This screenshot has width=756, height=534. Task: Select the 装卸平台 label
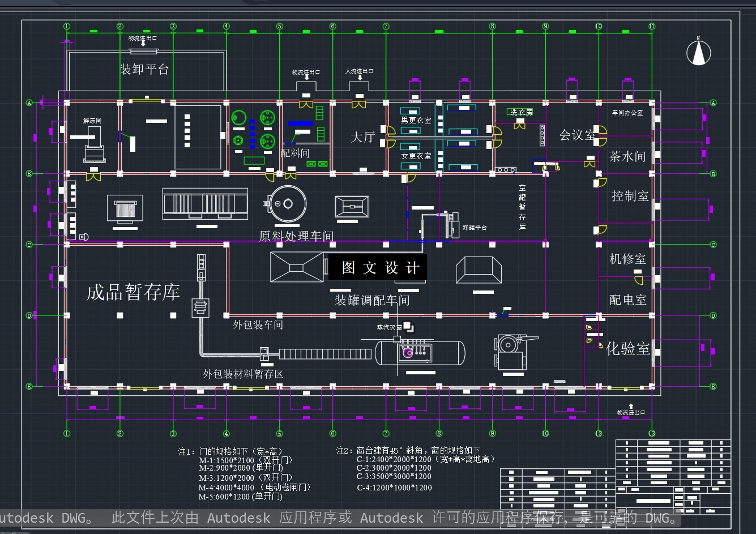[144, 69]
